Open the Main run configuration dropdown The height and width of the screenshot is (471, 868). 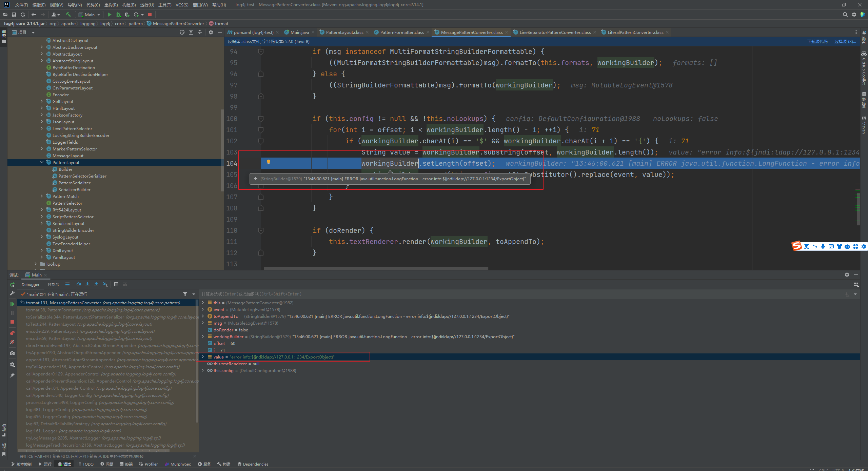89,15
